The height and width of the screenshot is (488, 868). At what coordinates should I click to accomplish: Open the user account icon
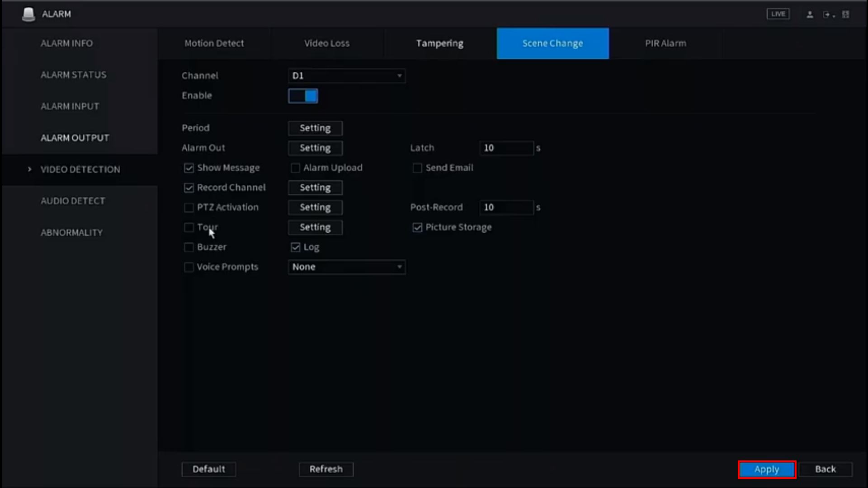(x=810, y=14)
